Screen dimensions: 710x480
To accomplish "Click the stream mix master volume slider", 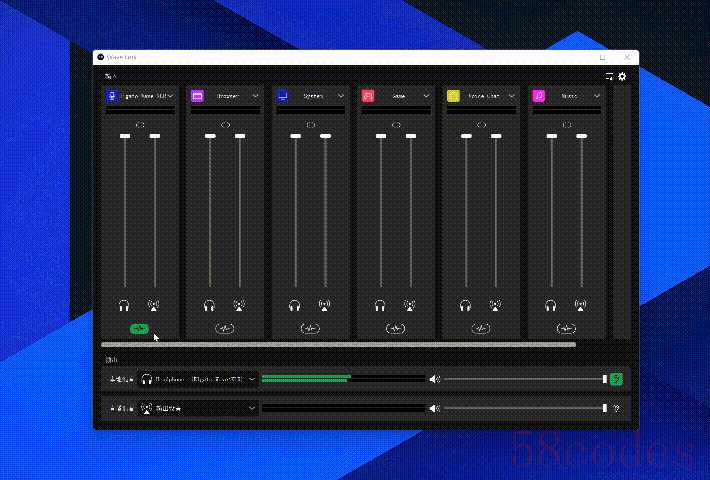I will [x=525, y=408].
